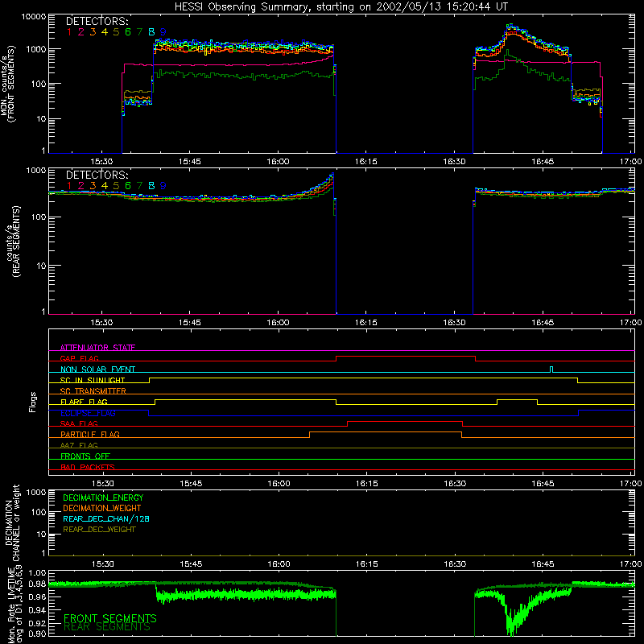Click the raised SAA_FLAG step segment
Image resolution: width=644 pixels, height=644 pixels.
tap(405, 422)
